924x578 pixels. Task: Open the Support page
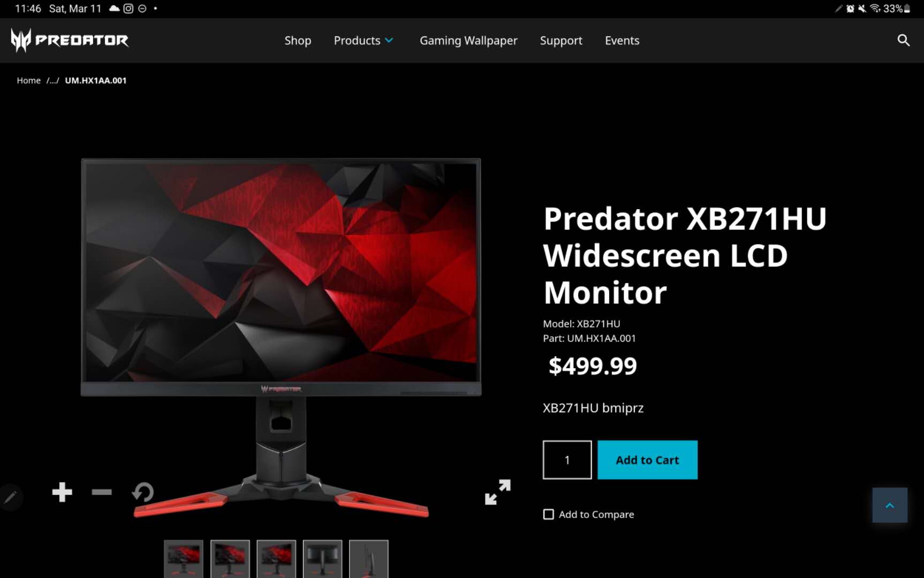pos(561,41)
